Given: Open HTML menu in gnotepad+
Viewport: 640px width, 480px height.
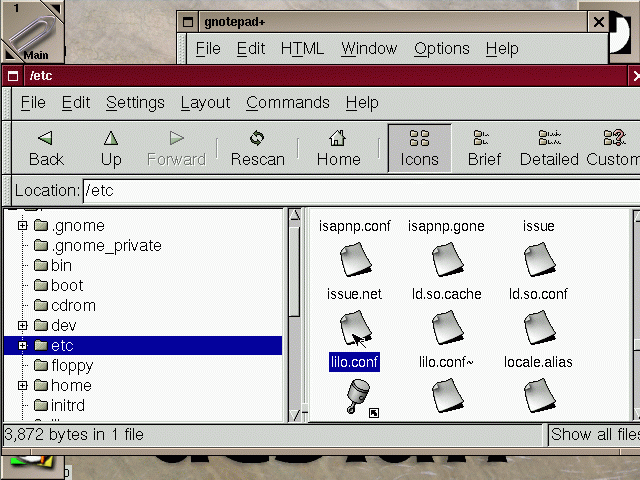Looking at the screenshot, I should click(302, 48).
